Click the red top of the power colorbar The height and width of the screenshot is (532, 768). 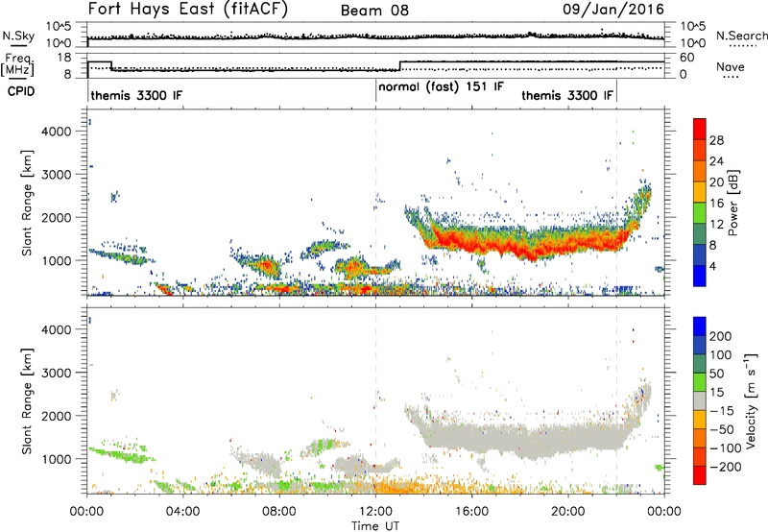[700, 129]
